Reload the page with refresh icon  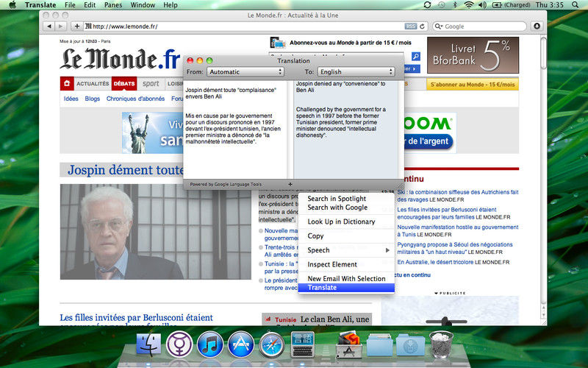click(422, 26)
